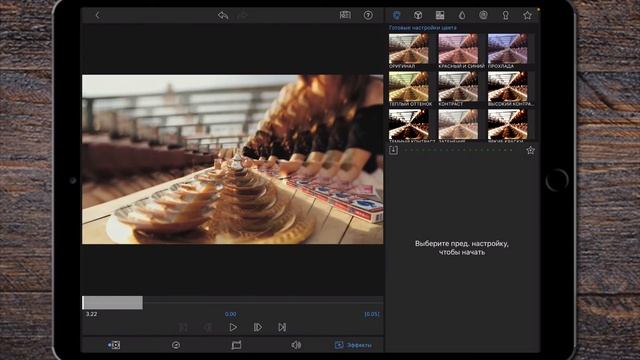
Task: Click the 0.00 current time readout
Action: (231, 314)
